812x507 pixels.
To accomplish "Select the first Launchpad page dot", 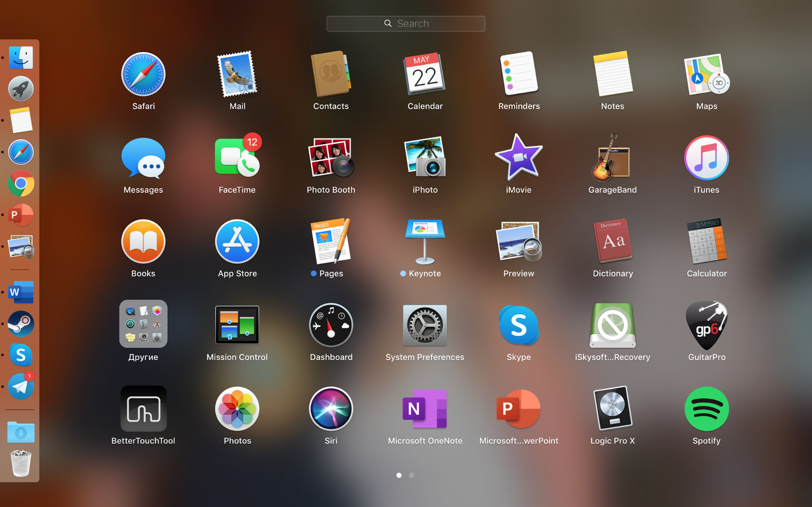I will point(399,475).
